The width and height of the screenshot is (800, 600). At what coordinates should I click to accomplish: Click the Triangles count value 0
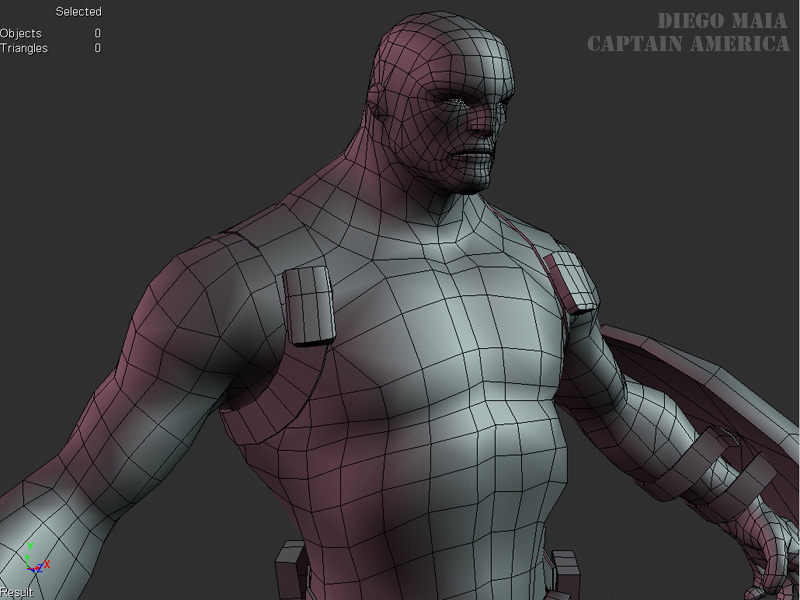coord(97,48)
